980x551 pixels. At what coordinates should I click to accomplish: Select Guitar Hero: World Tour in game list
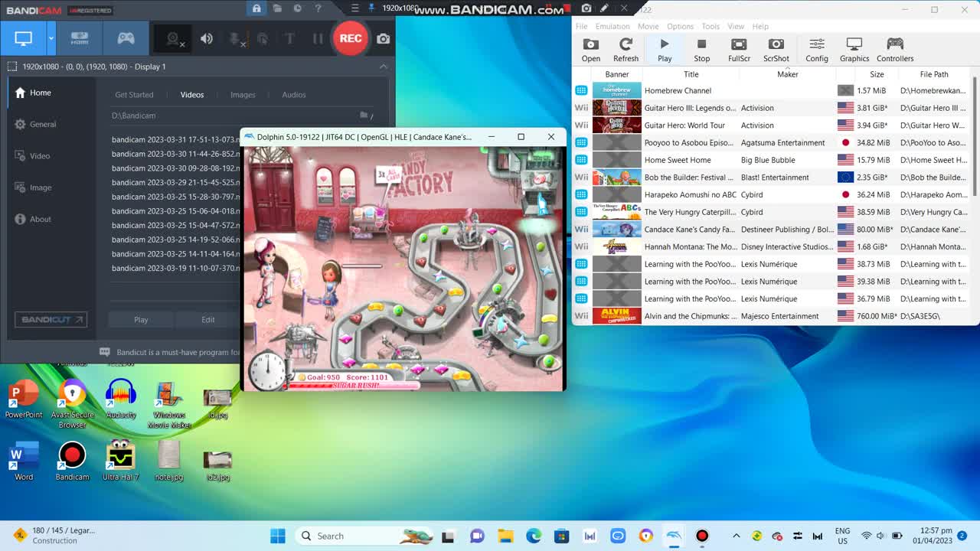(772, 126)
